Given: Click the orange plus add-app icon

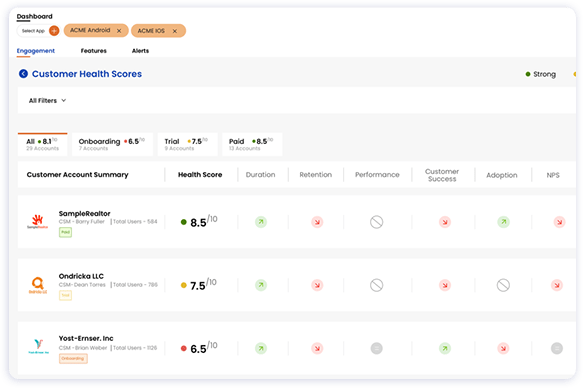Looking at the screenshot, I should [x=54, y=30].
